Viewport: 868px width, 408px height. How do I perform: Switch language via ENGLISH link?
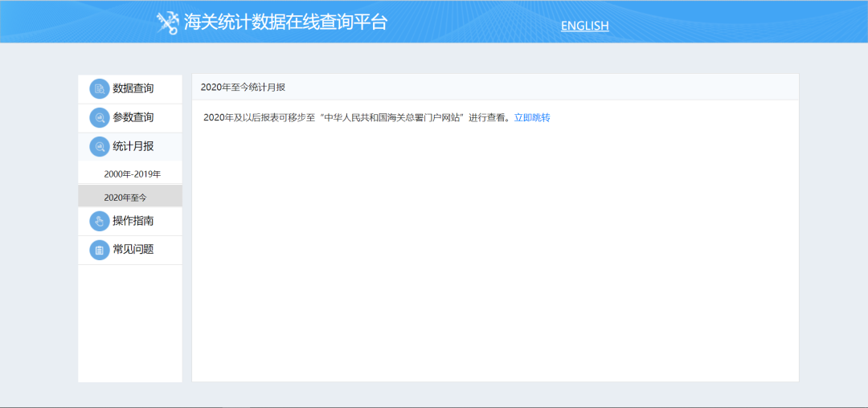tap(584, 26)
